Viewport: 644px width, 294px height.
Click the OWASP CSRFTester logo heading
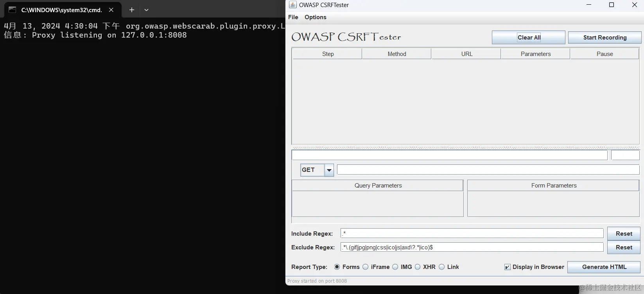click(x=346, y=37)
